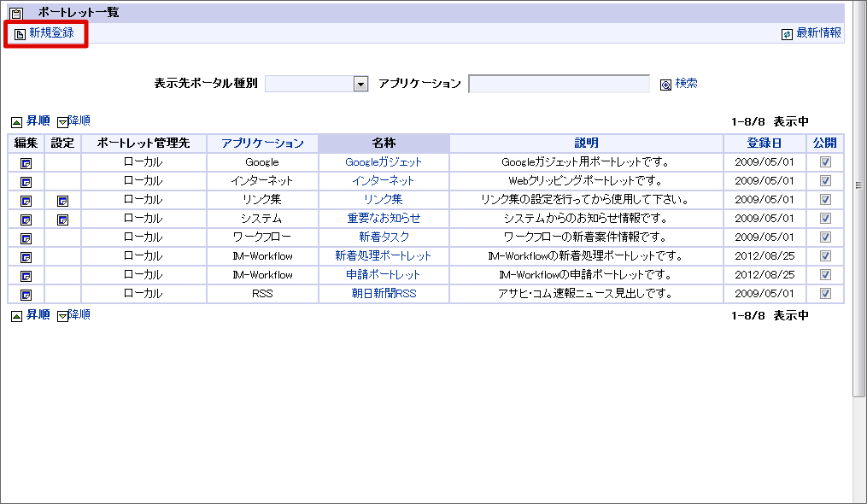
Task: Open 朝日新聞RSS portlet link
Action: (x=384, y=294)
